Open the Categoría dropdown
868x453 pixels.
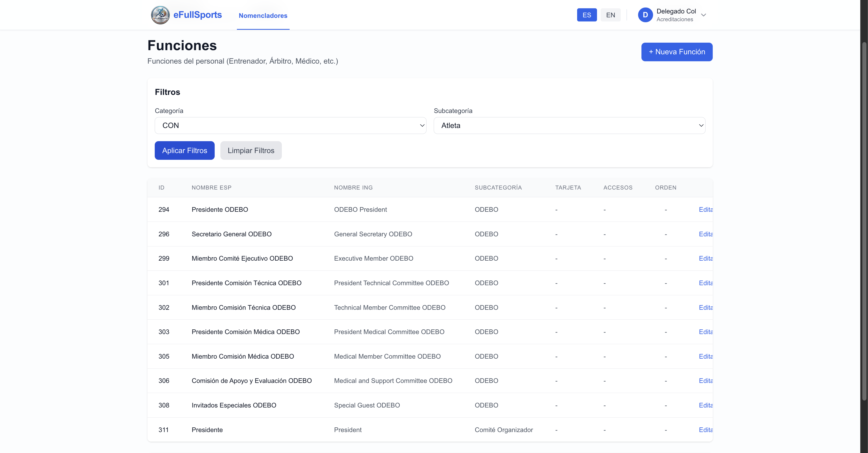[x=290, y=125]
